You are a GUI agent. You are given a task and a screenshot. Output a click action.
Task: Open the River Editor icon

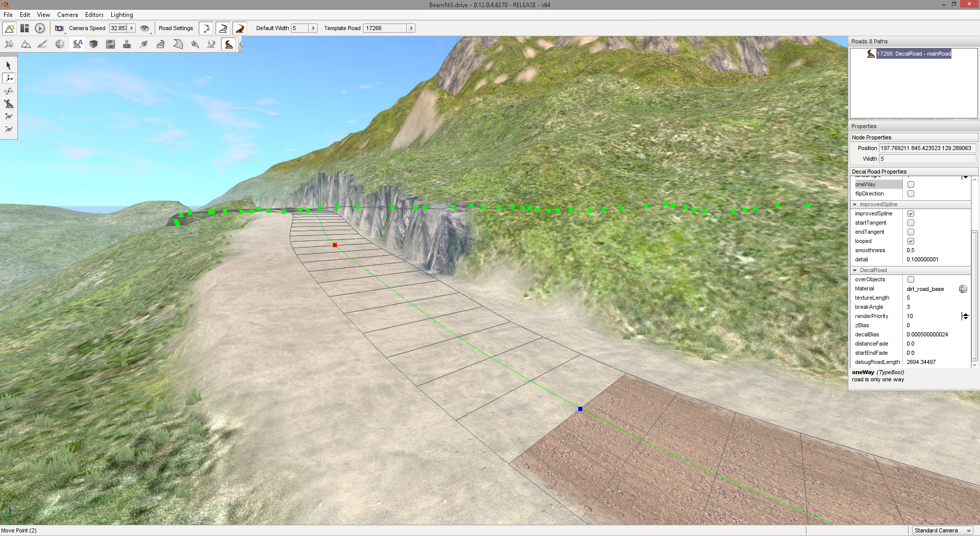[211, 44]
